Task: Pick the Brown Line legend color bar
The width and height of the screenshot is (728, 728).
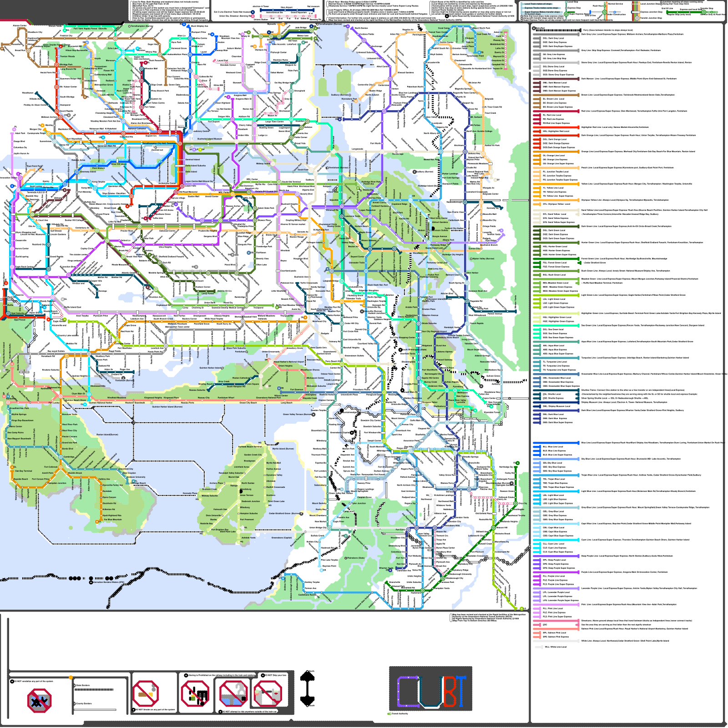Action: click(x=556, y=95)
